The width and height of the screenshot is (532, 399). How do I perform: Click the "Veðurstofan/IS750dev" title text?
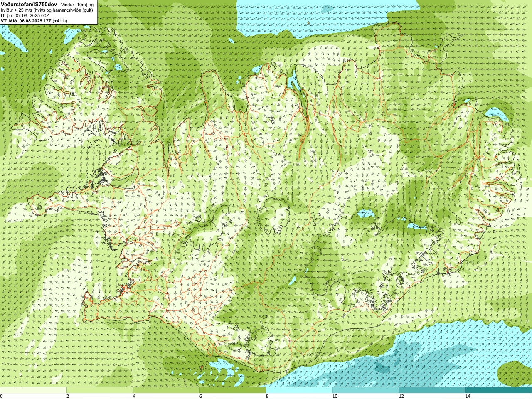29,4
